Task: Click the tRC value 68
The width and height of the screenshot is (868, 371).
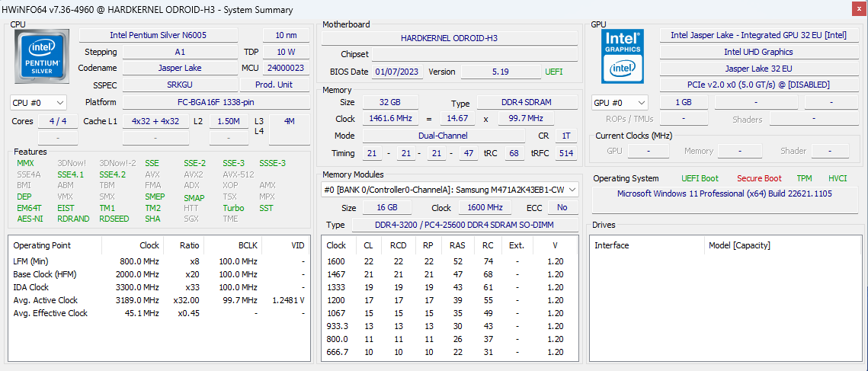Action: click(515, 153)
